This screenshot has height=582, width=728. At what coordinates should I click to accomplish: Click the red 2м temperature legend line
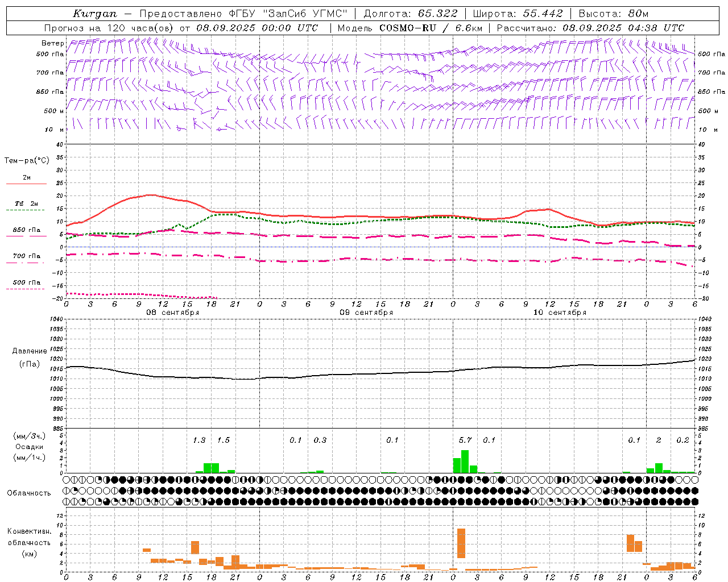tap(26, 184)
